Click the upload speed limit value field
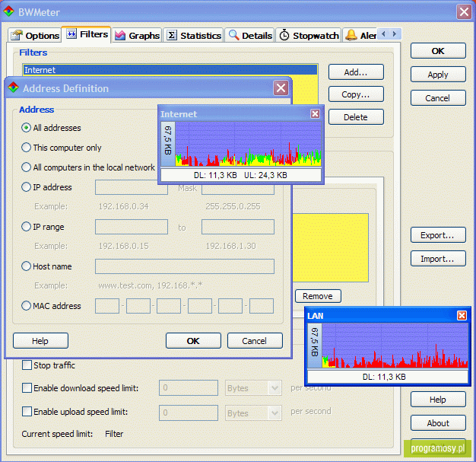476x462 pixels. pyautogui.click(x=189, y=413)
